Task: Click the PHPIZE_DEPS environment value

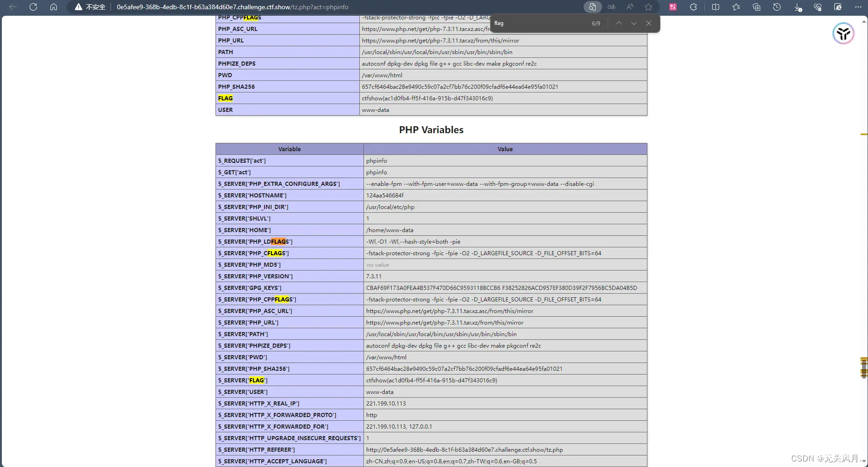Action: point(449,63)
